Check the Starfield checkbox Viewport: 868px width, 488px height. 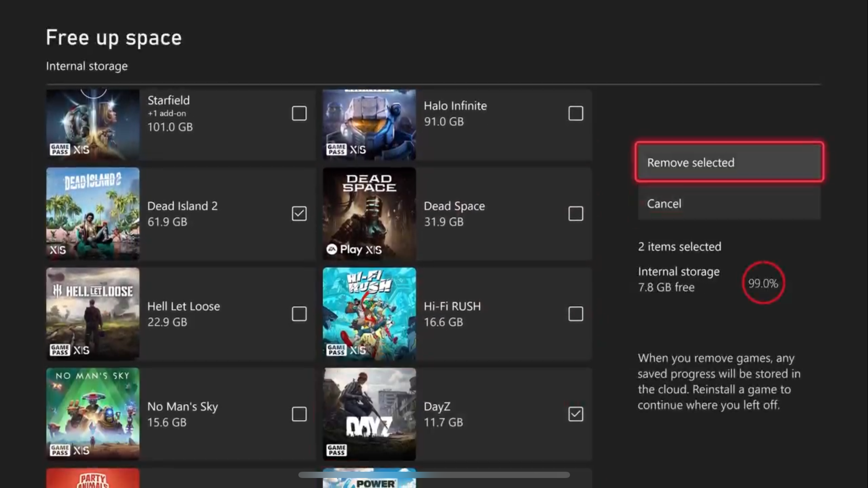tap(299, 113)
